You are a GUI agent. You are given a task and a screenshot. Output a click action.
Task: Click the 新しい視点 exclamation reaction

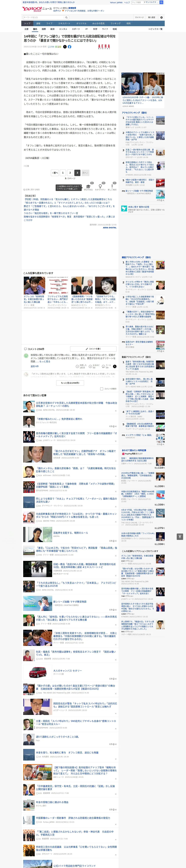112,187
